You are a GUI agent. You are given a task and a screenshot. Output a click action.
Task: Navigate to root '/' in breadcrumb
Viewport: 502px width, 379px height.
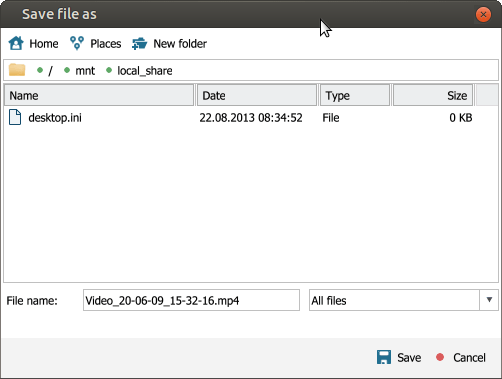point(50,71)
